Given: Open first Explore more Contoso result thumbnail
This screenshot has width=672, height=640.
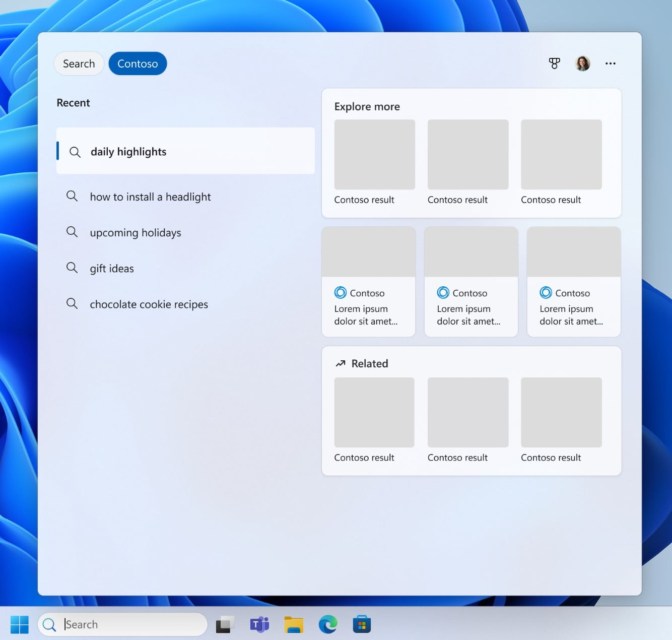Looking at the screenshot, I should [x=374, y=155].
